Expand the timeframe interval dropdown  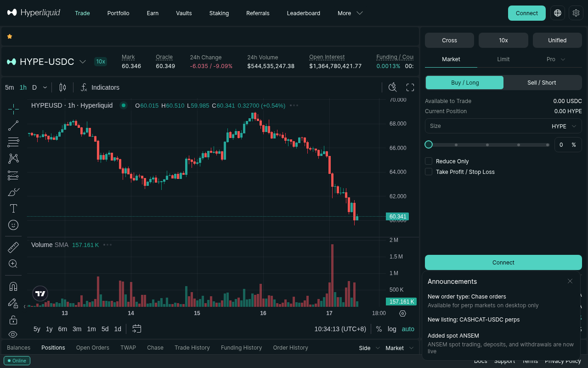pyautogui.click(x=45, y=87)
